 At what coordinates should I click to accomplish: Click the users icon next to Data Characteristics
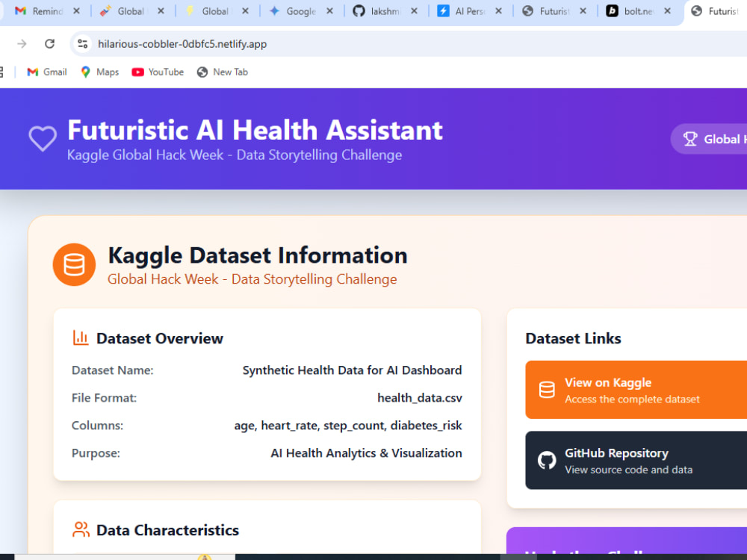[x=81, y=529]
